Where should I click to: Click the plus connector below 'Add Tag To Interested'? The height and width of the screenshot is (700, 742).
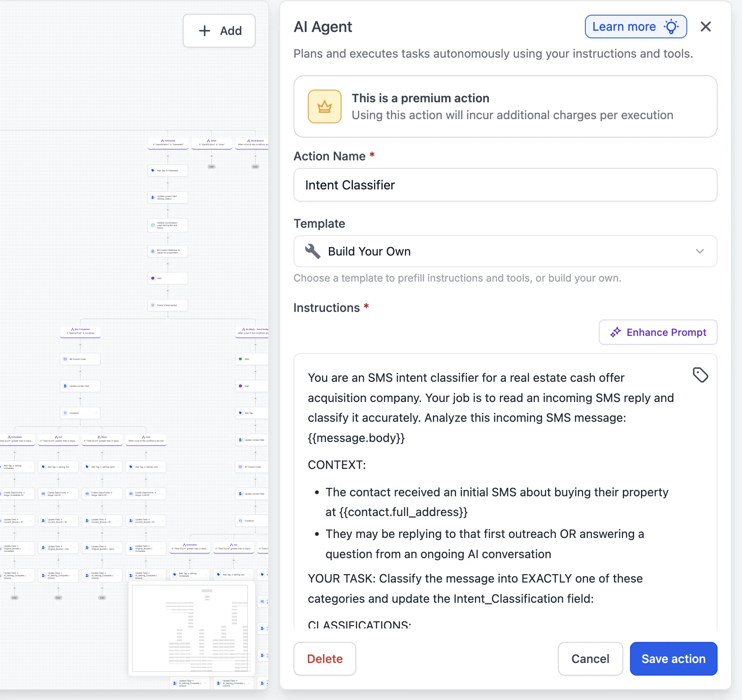tap(168, 183)
